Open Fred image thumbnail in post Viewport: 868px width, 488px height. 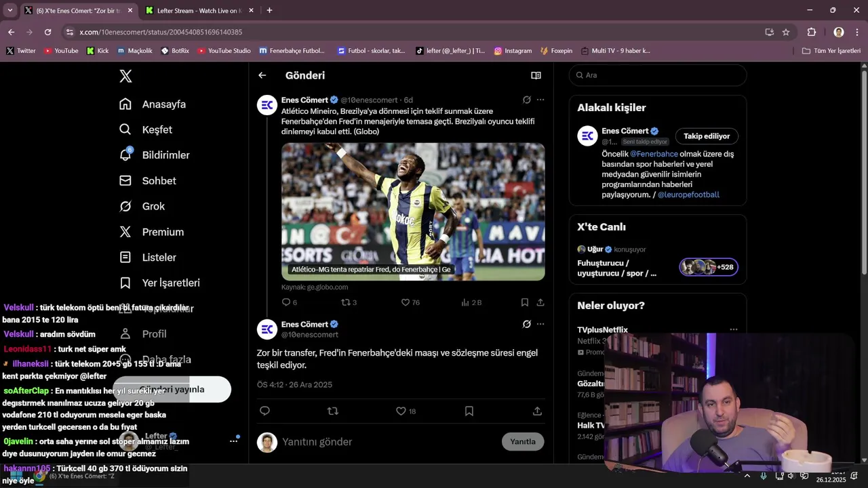tap(413, 211)
